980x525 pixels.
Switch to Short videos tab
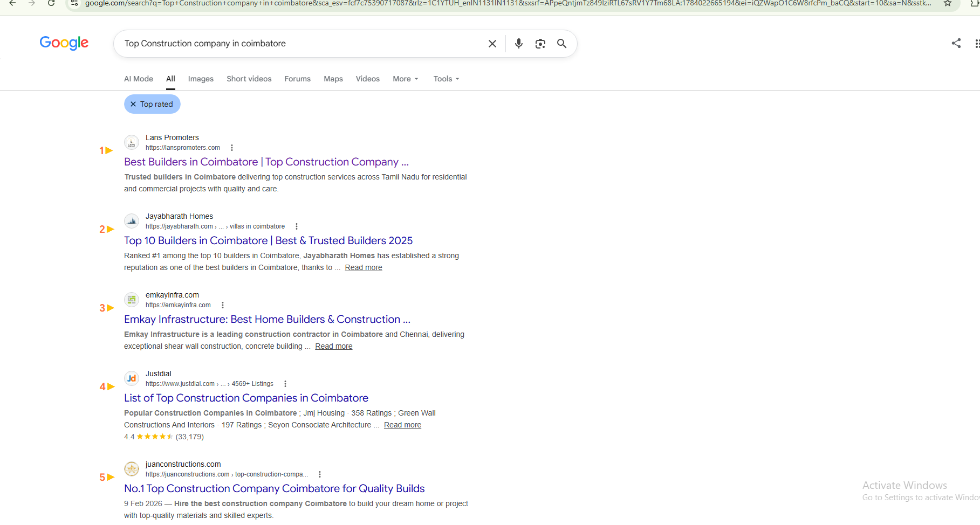click(249, 79)
